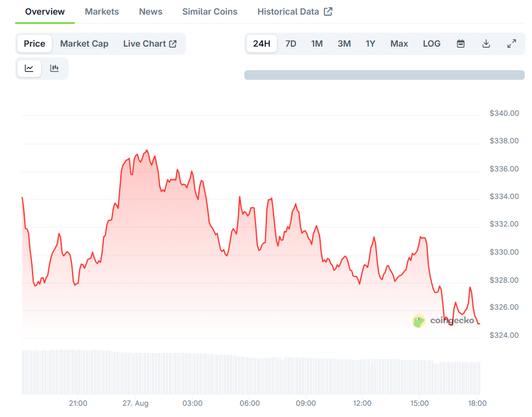Click the 21:00 time axis label
Screen dimensions: 532x417
[x=78, y=404]
